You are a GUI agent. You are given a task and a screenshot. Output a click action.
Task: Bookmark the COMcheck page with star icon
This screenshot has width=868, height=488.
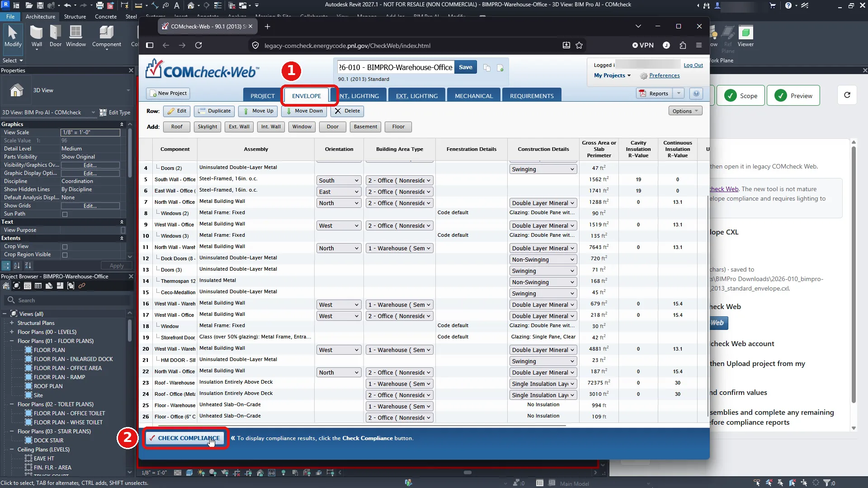pyautogui.click(x=579, y=45)
